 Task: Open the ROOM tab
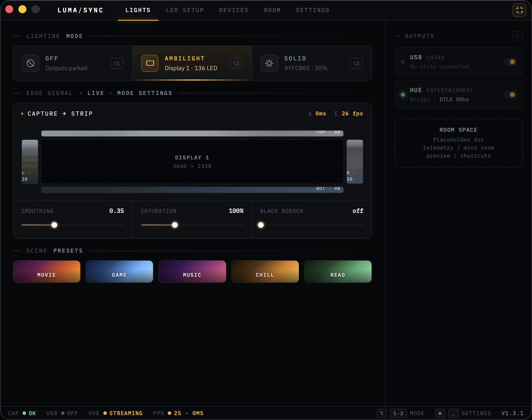272,10
